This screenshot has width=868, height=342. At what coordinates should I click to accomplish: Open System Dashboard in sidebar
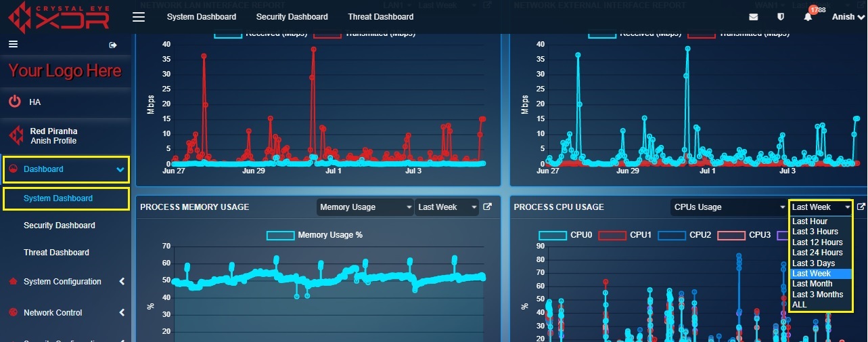pos(58,198)
